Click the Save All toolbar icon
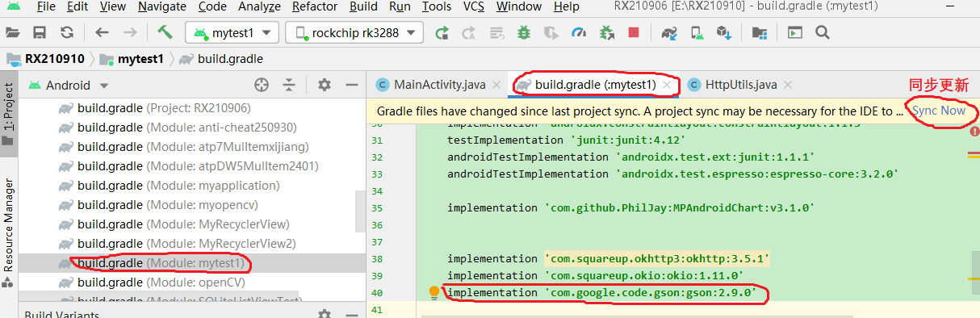This screenshot has height=318, width=980. (x=39, y=33)
